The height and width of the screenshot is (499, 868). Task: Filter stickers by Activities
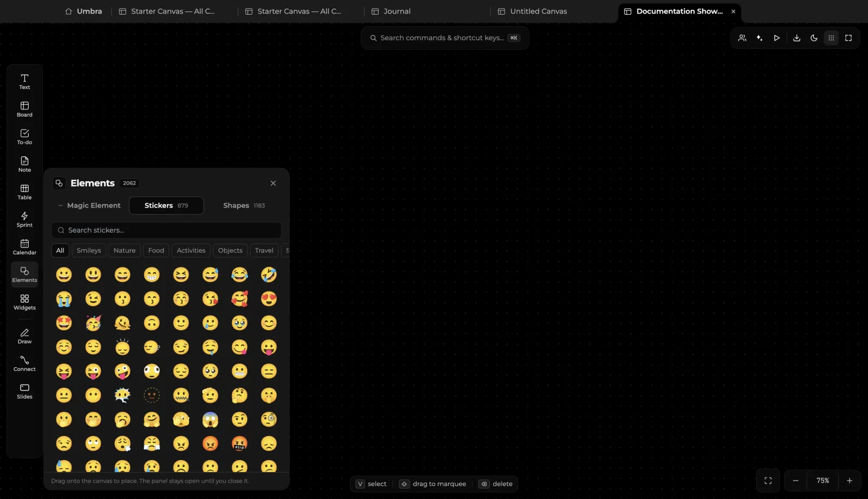pos(191,251)
